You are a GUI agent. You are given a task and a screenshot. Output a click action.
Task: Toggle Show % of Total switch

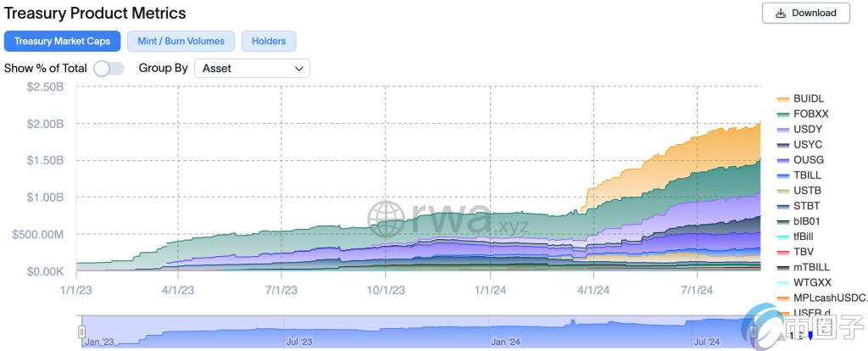(108, 68)
